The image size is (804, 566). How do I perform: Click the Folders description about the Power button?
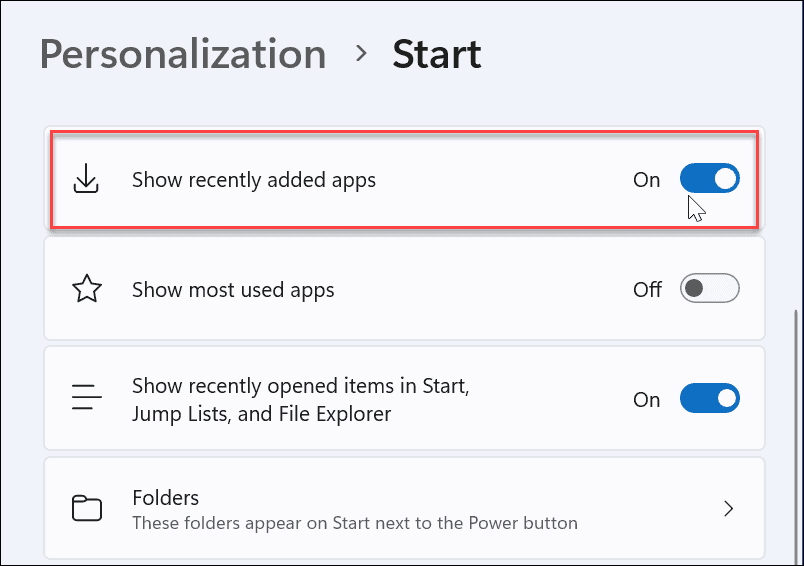pyautogui.click(x=354, y=523)
